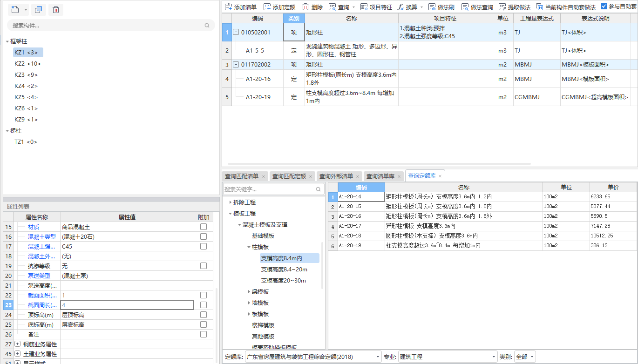
Task: Toggle the 参与自动套 checkbox
Action: tap(604, 7)
